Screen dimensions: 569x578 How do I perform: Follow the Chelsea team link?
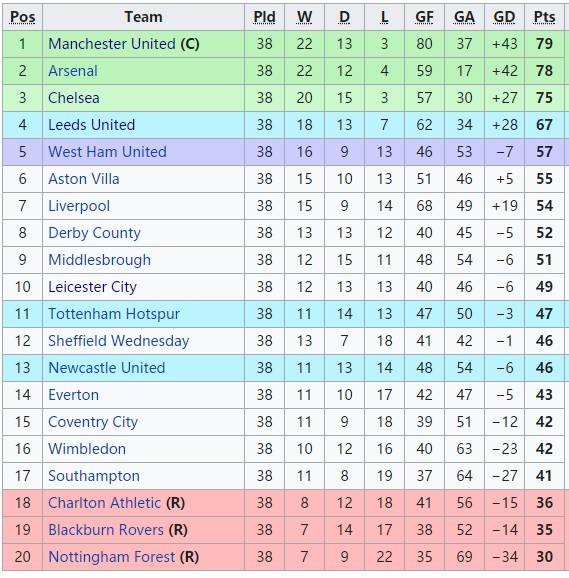click(74, 98)
